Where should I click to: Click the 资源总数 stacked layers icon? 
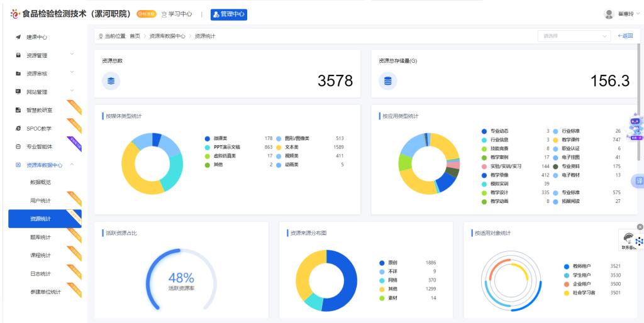(x=111, y=80)
